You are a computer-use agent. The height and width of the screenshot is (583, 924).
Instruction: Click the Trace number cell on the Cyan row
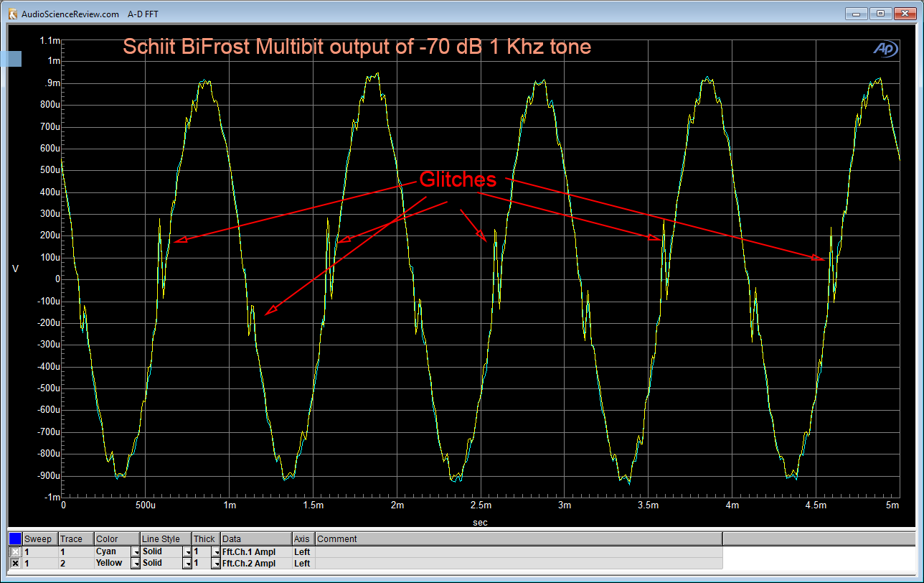tap(76, 551)
